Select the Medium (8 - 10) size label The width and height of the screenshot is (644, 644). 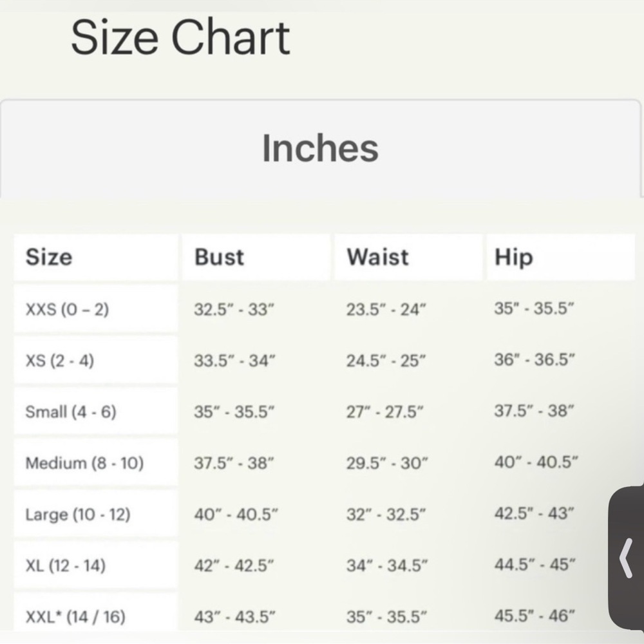(x=84, y=462)
